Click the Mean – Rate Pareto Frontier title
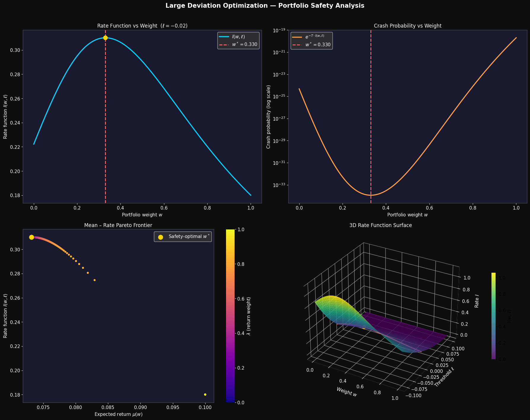 [x=118, y=225]
